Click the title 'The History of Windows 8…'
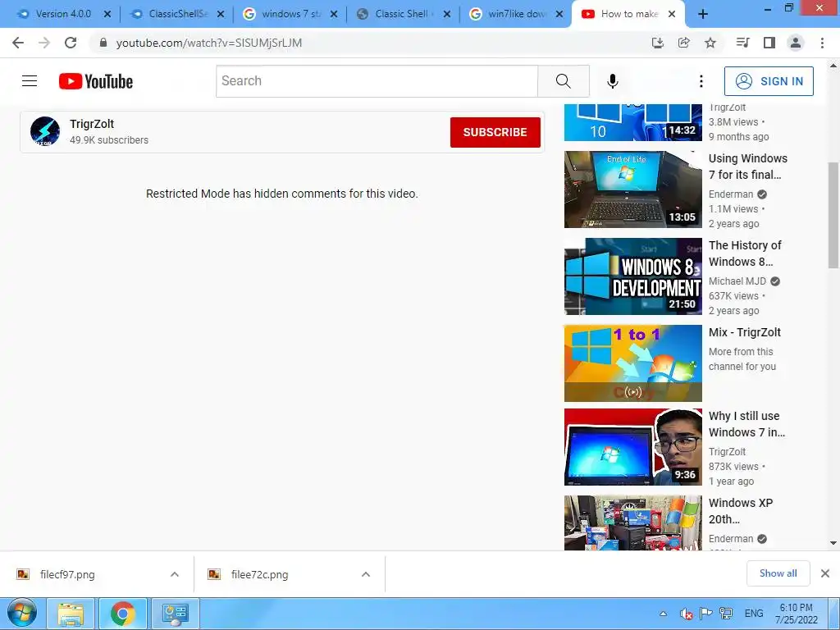This screenshot has height=630, width=840. (745, 253)
